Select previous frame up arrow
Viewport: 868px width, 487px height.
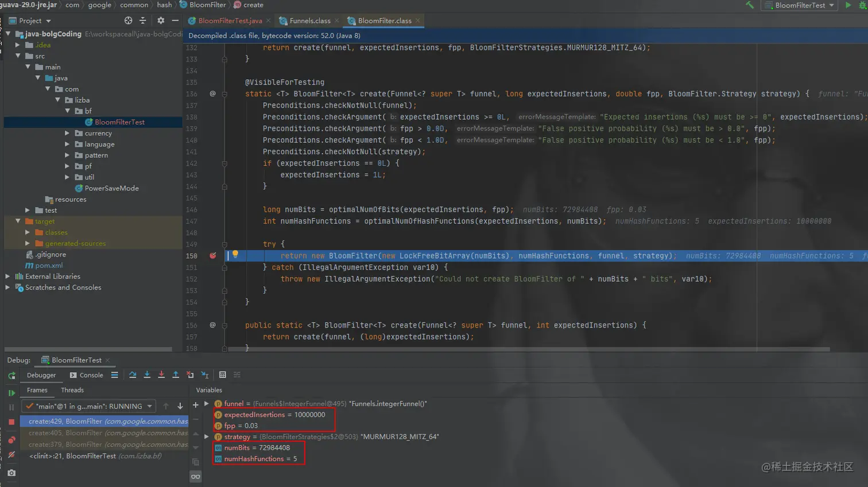pos(166,406)
